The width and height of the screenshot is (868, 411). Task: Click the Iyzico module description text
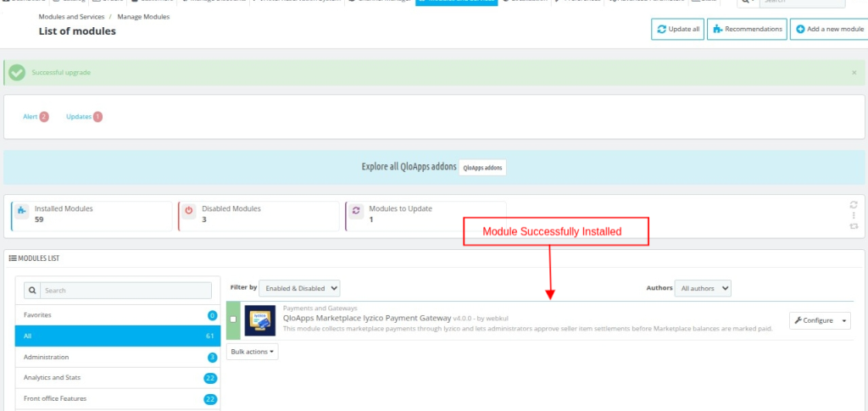[x=527, y=329]
